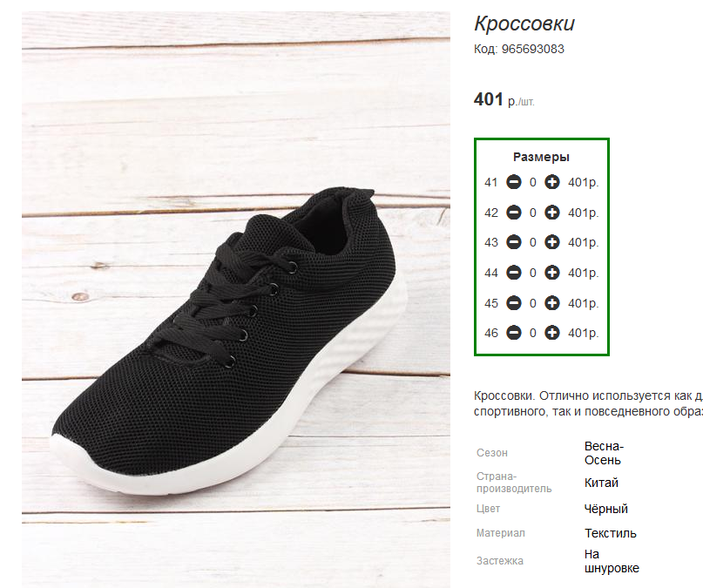Image resolution: width=703 pixels, height=588 pixels.
Task: Remove one pair of size 42
Action: [x=514, y=212]
